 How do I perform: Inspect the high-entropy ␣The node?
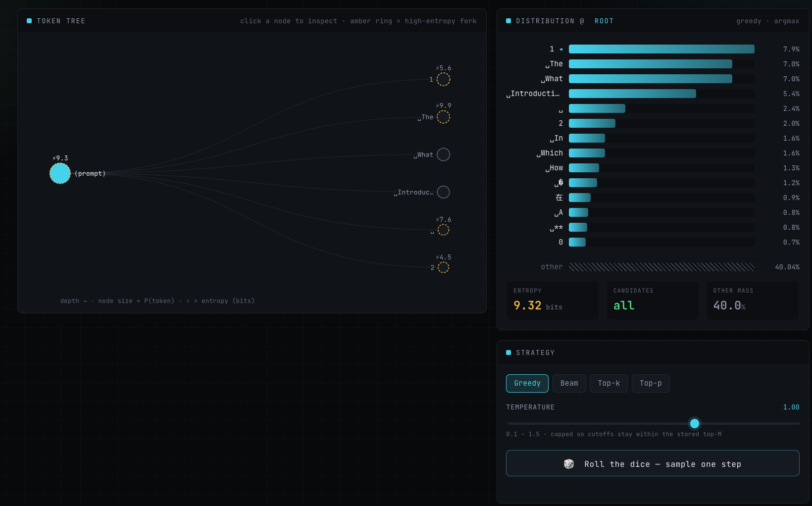(x=443, y=117)
